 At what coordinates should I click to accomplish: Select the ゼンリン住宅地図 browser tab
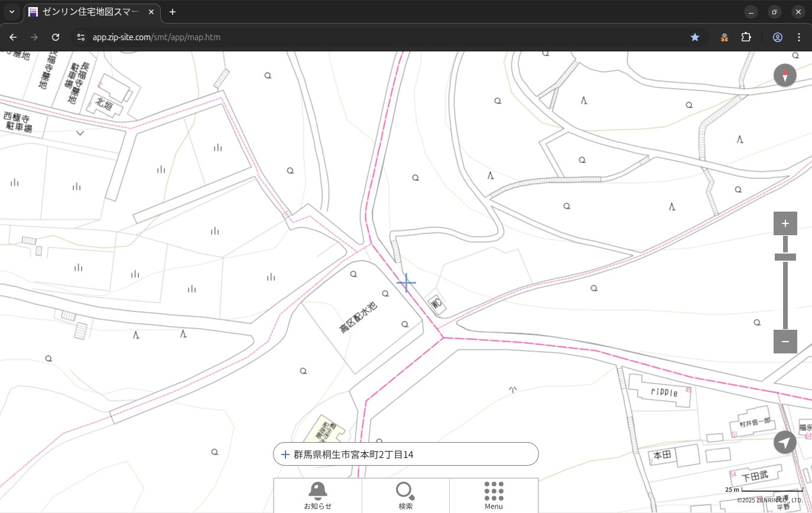pyautogui.click(x=92, y=12)
